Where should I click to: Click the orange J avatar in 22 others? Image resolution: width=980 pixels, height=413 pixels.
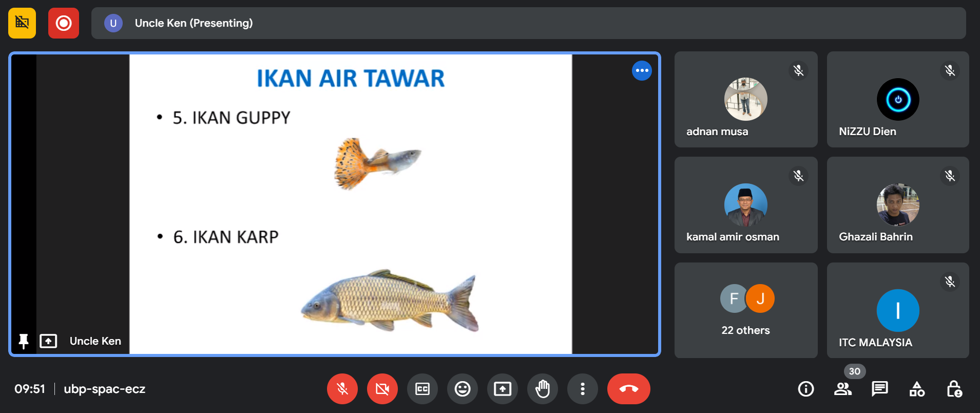pyautogui.click(x=760, y=298)
